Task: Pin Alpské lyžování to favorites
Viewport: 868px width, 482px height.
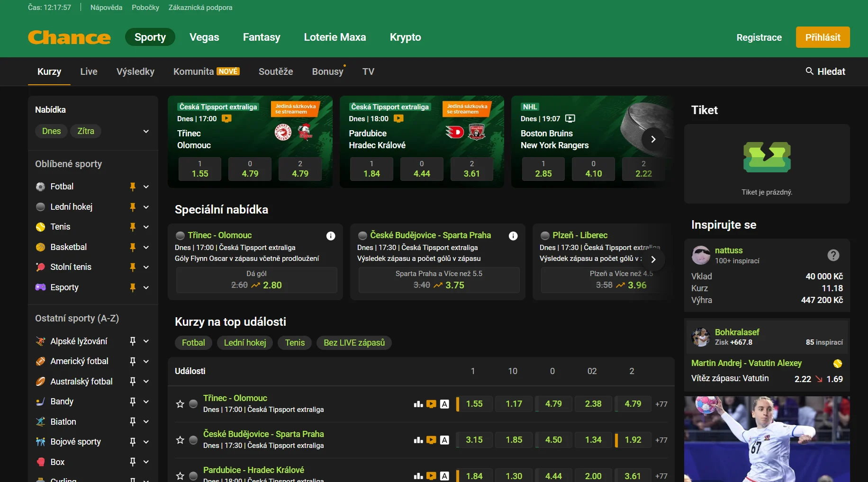Action: [133, 341]
